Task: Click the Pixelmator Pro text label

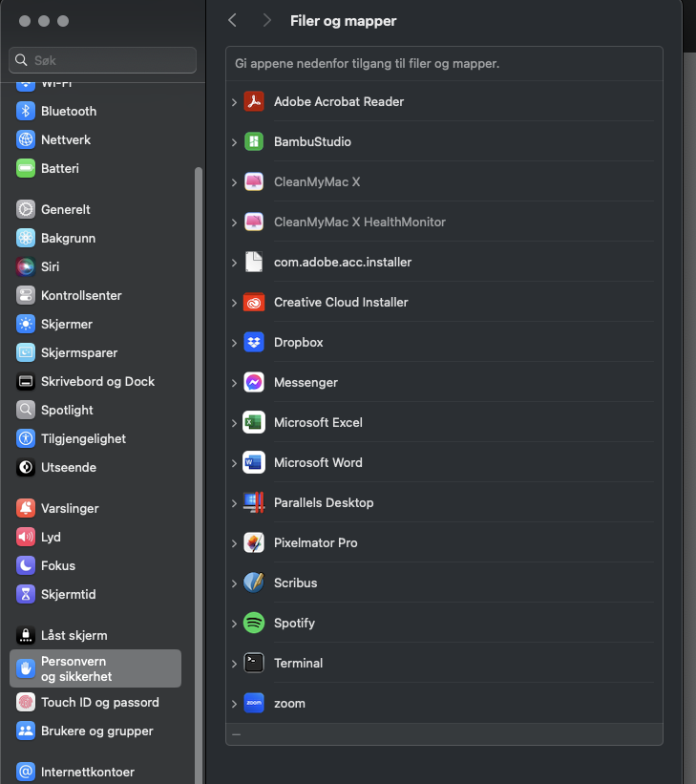Action: tap(315, 542)
